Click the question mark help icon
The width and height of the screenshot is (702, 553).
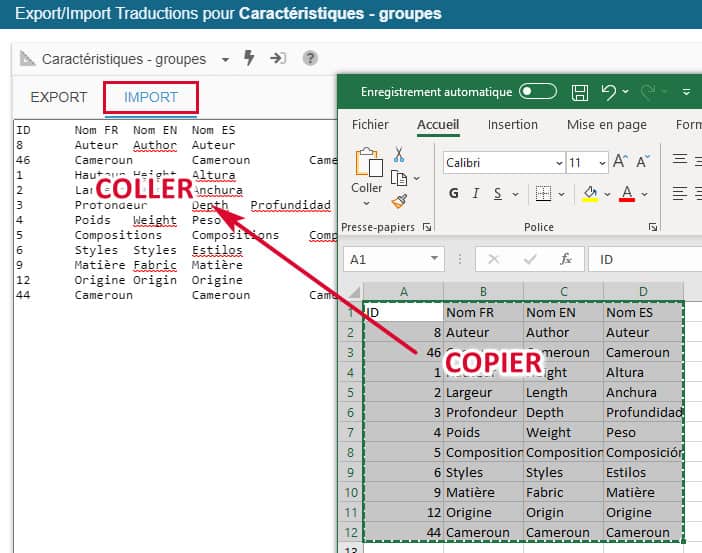click(310, 58)
